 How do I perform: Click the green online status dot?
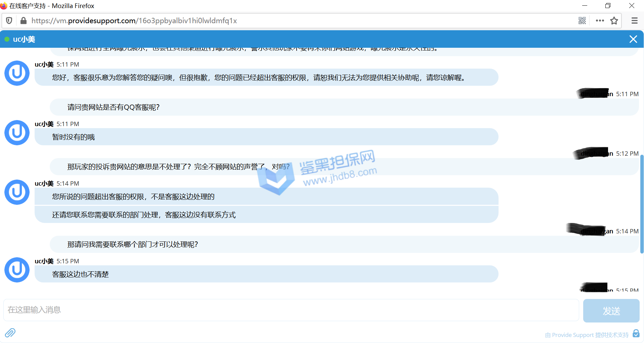coord(7,39)
